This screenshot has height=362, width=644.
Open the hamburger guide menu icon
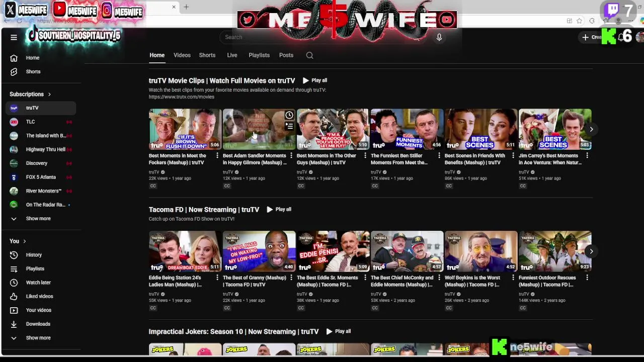pos(14,37)
